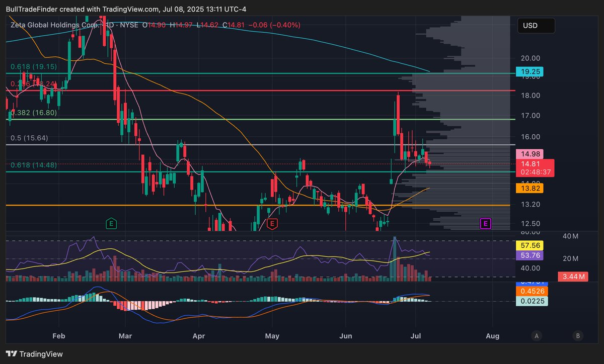Image resolution: width=604 pixels, height=364 pixels.
Task: Click the 19.25 blue moving average price tag
Action: [x=530, y=72]
